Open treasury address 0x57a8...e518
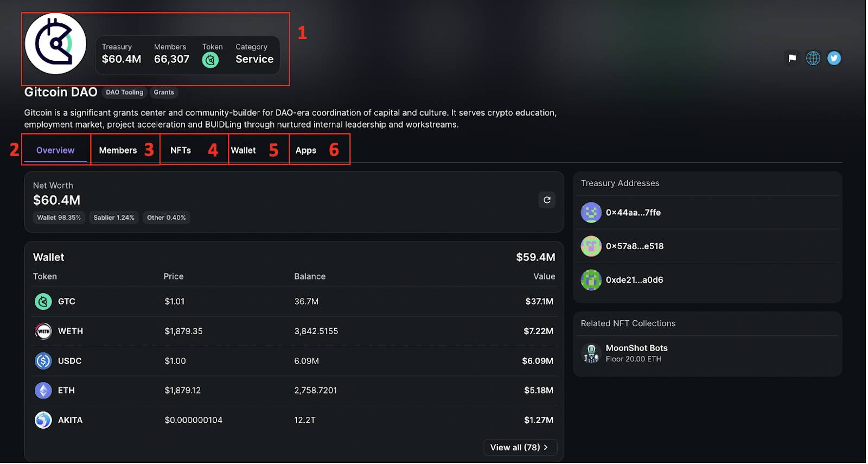Image resolution: width=868 pixels, height=464 pixels. pyautogui.click(x=635, y=246)
